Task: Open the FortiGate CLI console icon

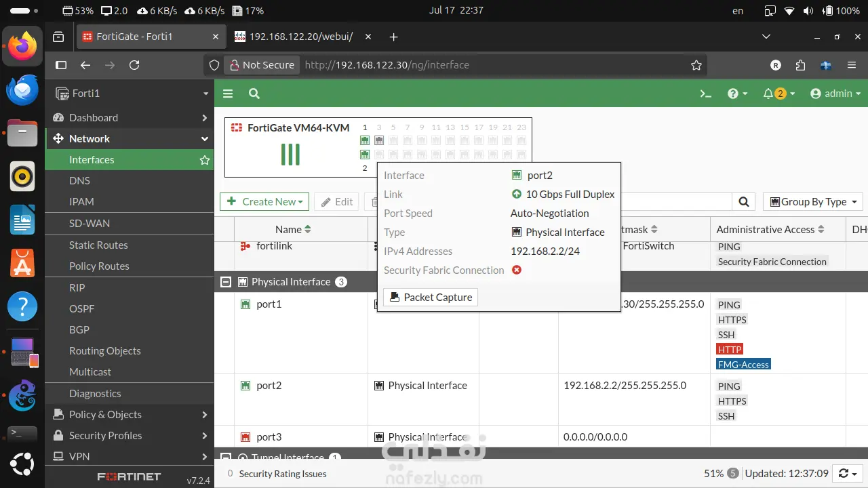Action: (706, 94)
